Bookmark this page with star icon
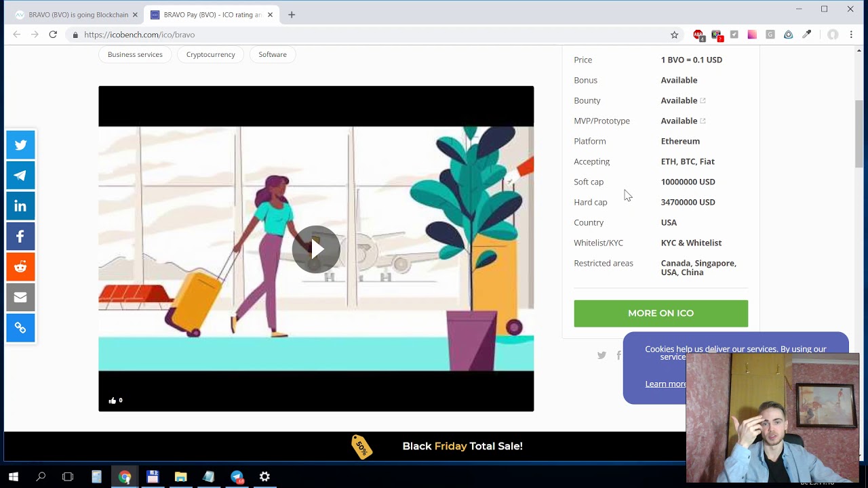The width and height of the screenshot is (868, 488). (x=674, y=35)
